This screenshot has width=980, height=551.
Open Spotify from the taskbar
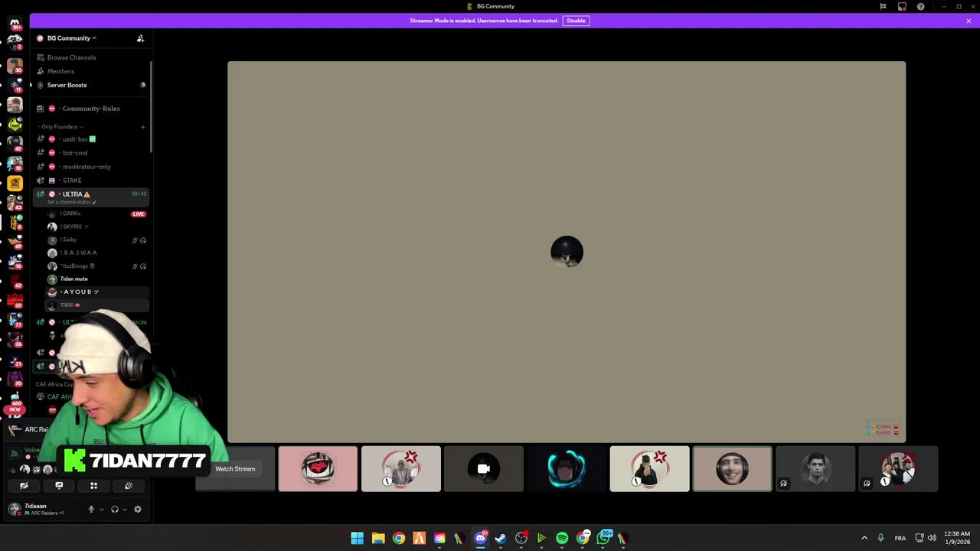coord(562,538)
